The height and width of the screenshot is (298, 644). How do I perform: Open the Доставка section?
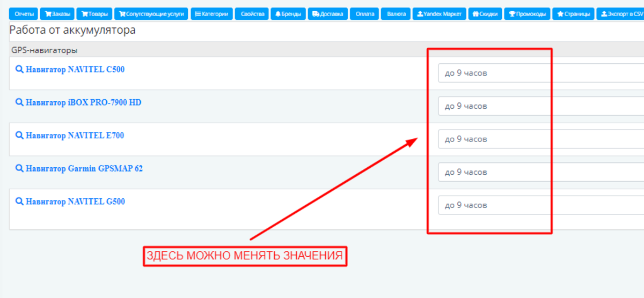[x=327, y=14]
